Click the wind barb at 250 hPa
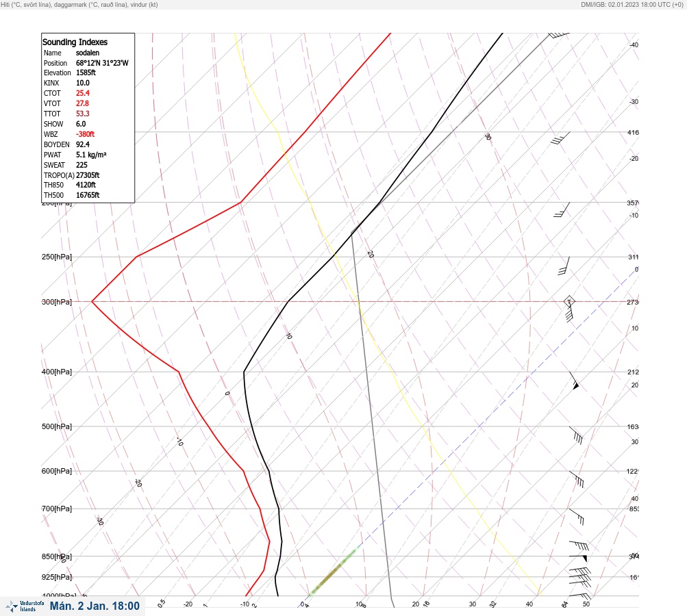The image size is (687, 616). click(564, 266)
